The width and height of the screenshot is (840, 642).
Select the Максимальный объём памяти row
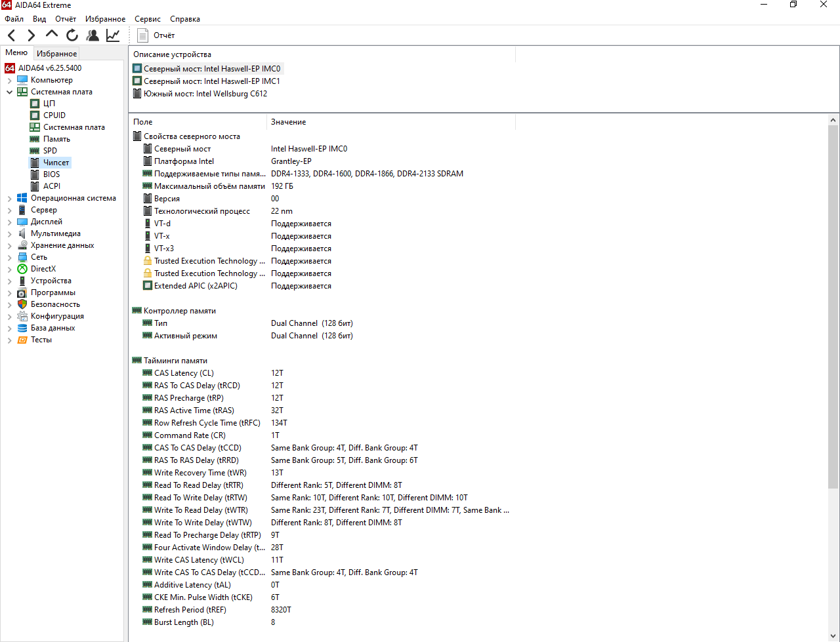(x=322, y=186)
